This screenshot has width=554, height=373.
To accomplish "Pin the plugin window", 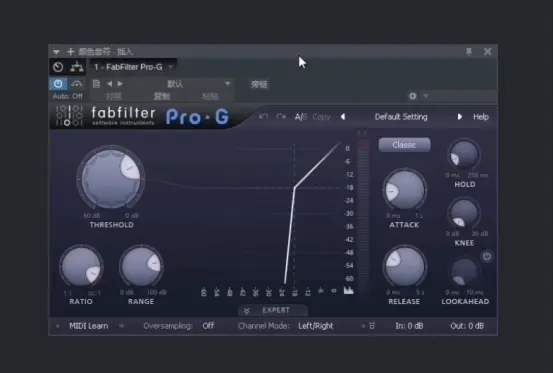I will pos(469,52).
